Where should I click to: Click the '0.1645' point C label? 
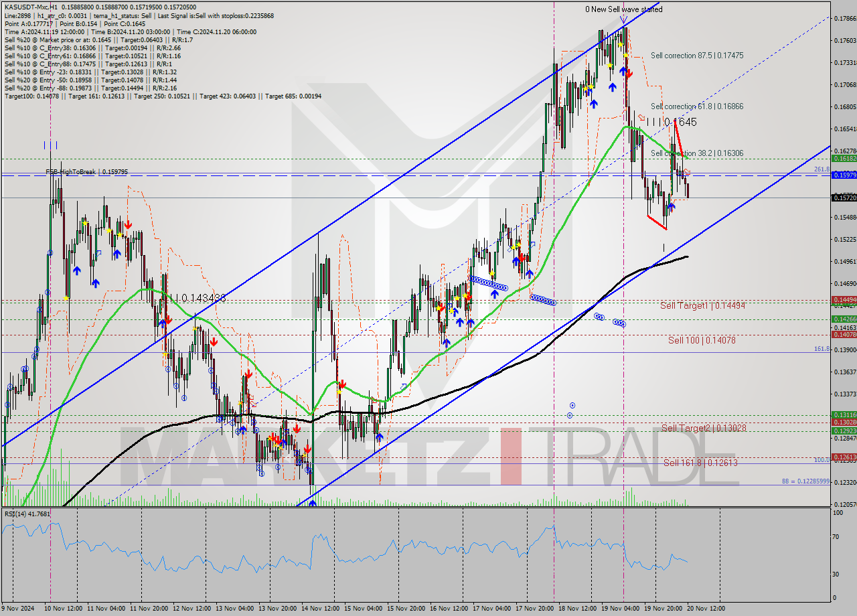(x=680, y=123)
